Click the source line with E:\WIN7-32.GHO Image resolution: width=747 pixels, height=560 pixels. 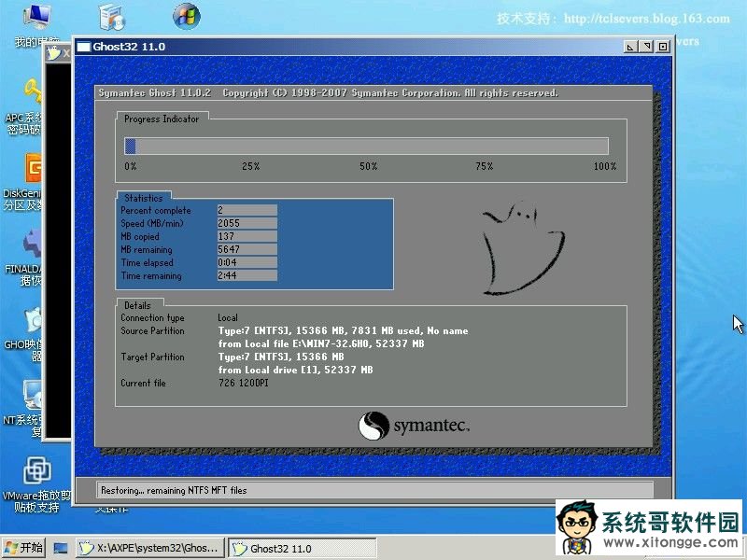[321, 343]
